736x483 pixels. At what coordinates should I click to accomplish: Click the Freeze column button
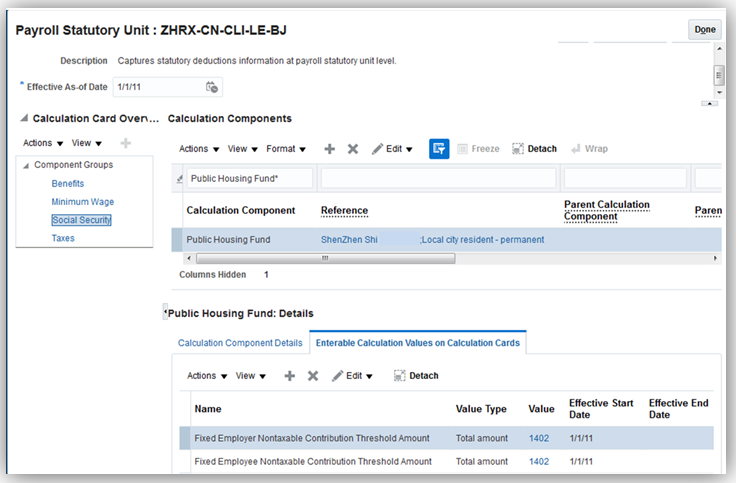(x=478, y=149)
